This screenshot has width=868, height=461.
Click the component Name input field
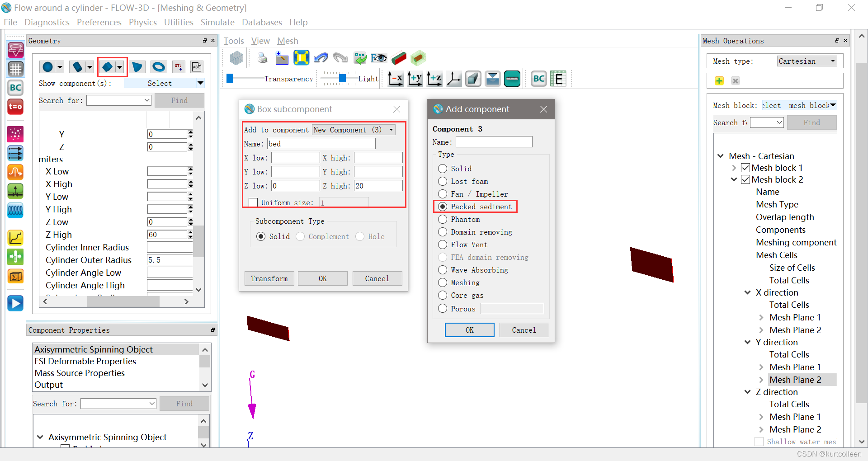pyautogui.click(x=494, y=141)
